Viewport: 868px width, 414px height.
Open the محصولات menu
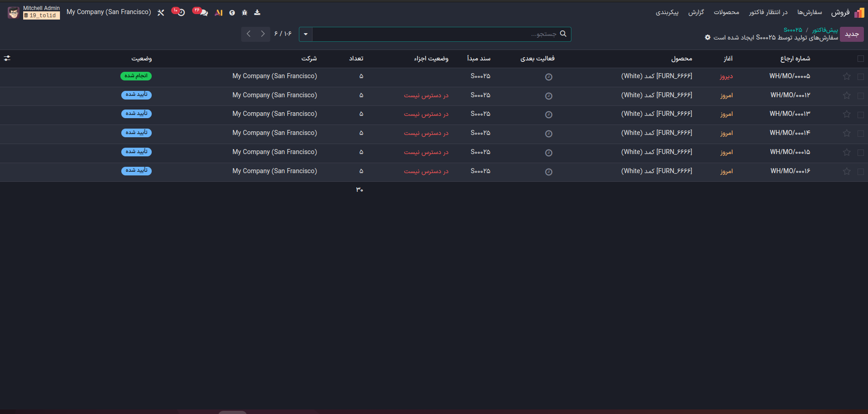(726, 12)
